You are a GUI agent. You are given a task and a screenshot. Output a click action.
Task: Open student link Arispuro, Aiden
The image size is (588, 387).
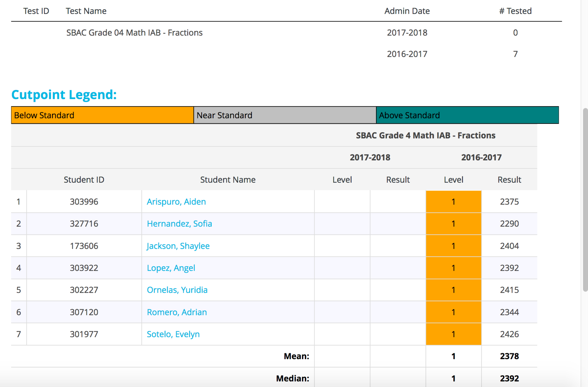[176, 202]
